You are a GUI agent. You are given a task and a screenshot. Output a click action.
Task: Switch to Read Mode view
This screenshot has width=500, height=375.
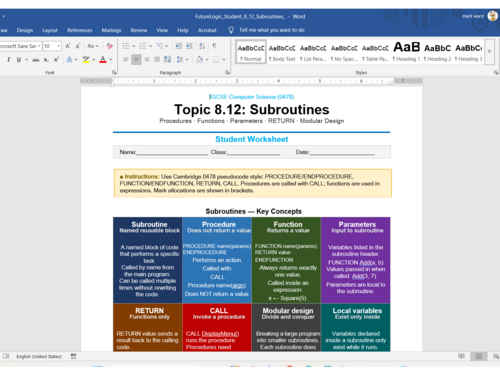click(461, 356)
